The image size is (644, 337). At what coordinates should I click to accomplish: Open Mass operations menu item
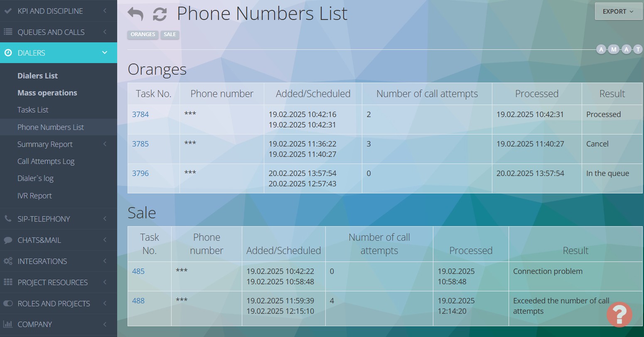(x=47, y=93)
